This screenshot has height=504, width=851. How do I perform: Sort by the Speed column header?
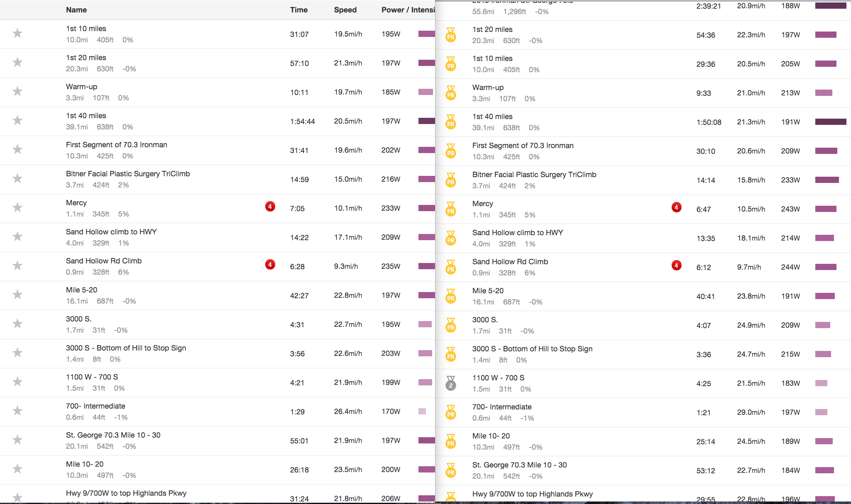click(x=345, y=10)
